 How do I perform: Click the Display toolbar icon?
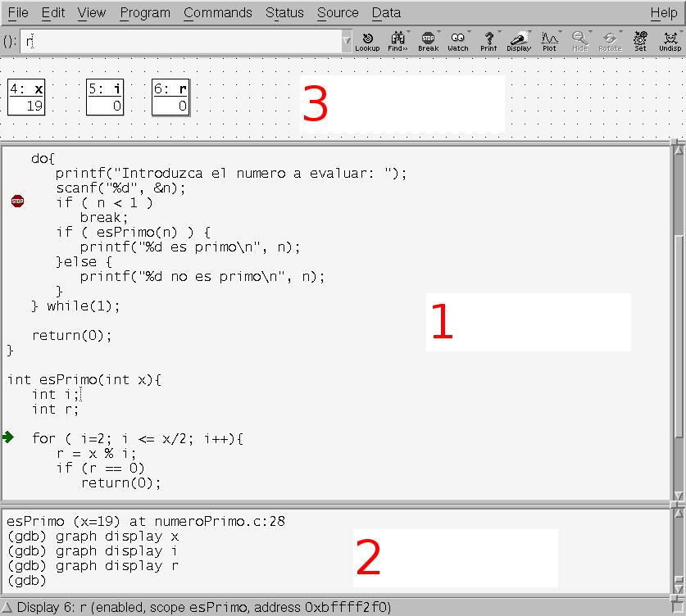pos(519,41)
